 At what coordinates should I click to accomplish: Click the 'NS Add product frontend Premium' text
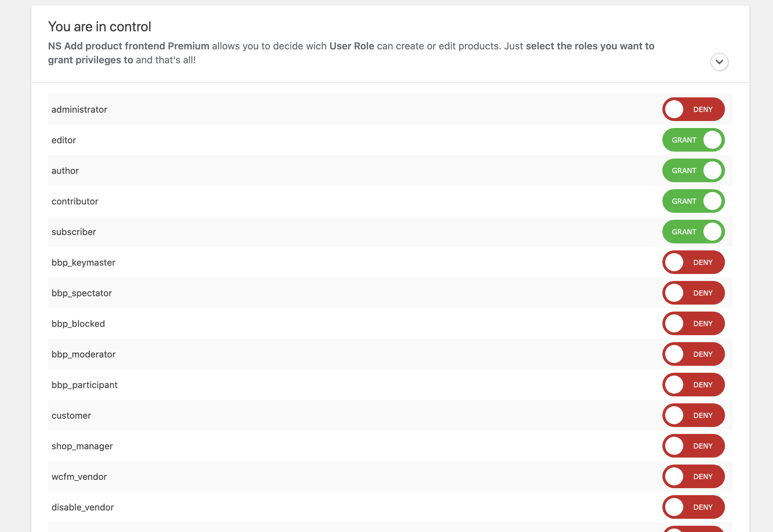(129, 46)
